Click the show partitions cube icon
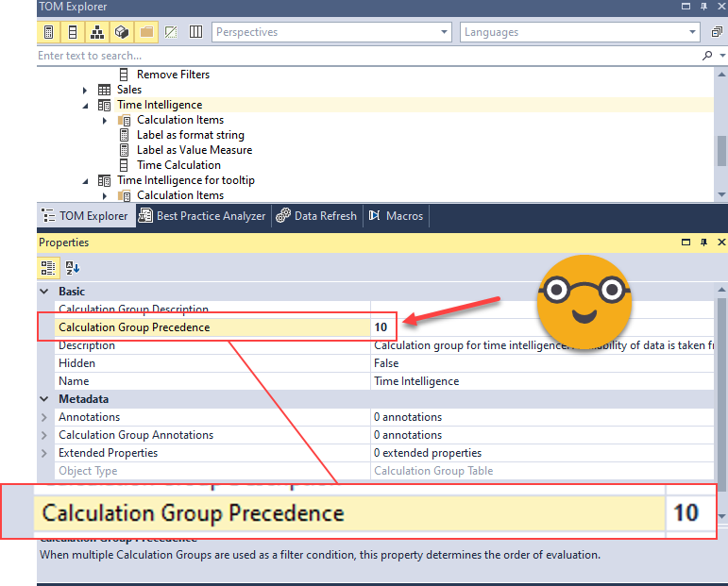This screenshot has width=728, height=586. click(x=122, y=32)
